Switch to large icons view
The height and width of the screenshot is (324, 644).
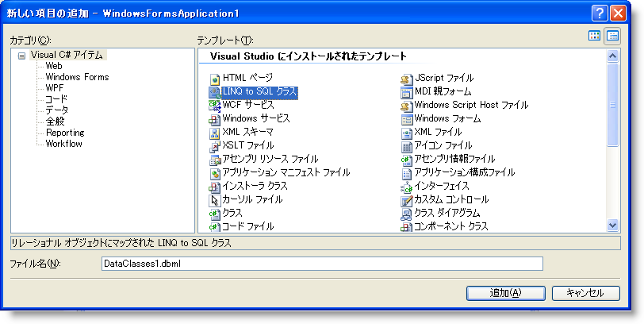point(594,36)
